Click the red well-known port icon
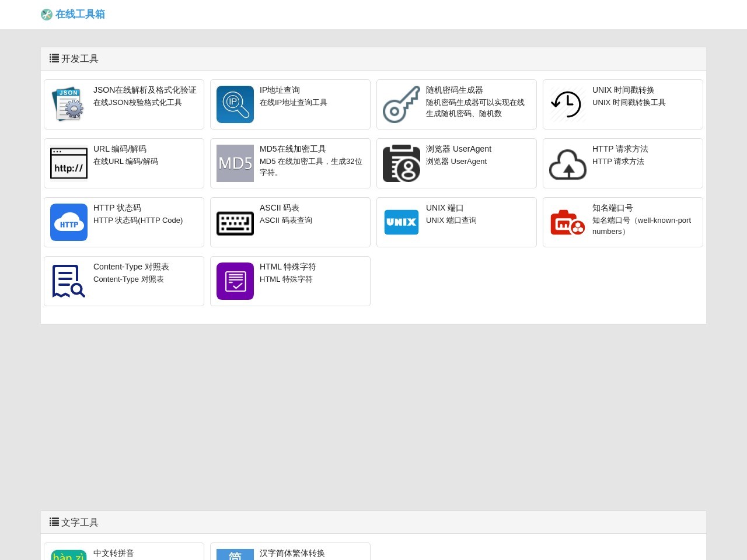 click(568, 222)
